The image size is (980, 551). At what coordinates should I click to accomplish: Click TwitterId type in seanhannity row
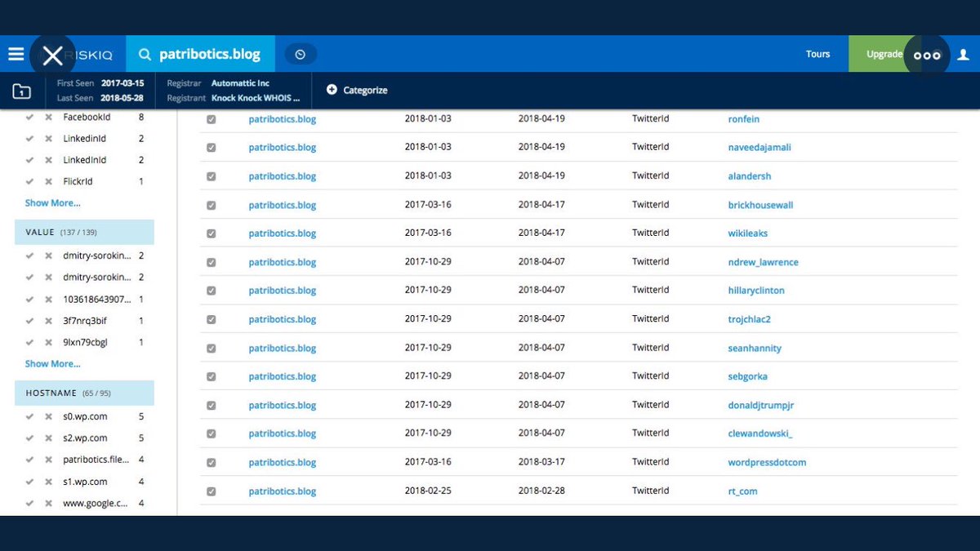[x=650, y=348]
